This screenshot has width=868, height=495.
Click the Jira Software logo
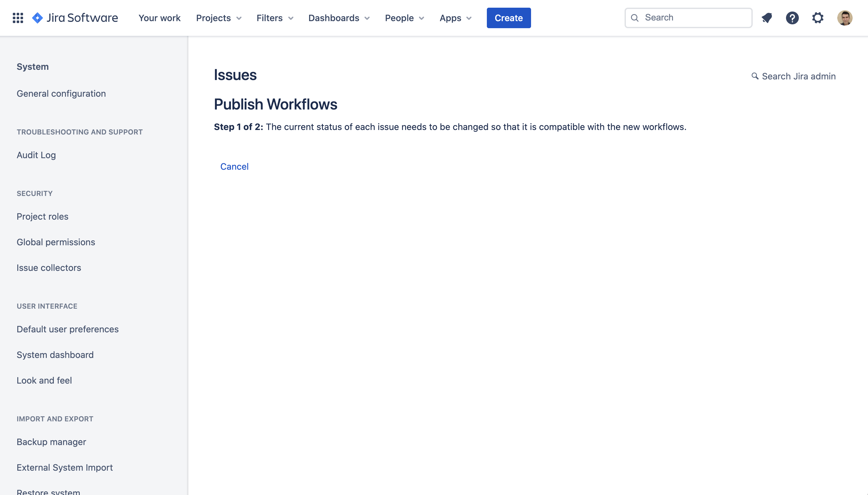click(x=75, y=18)
